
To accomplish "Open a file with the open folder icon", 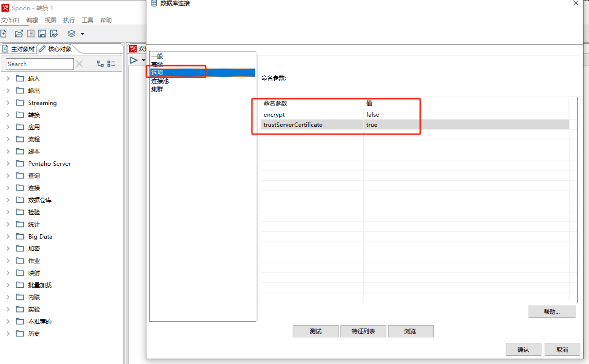I will [18, 33].
